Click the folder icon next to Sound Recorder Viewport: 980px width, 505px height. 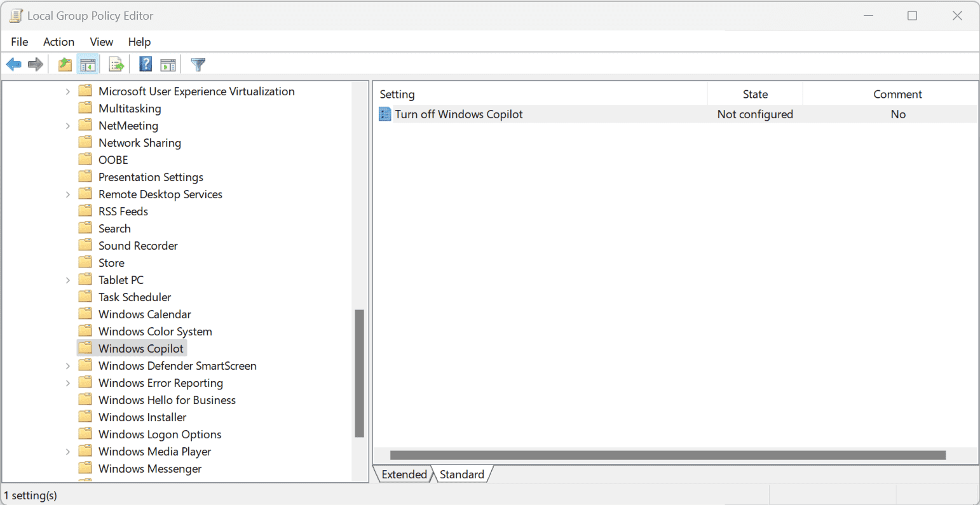pos(85,246)
